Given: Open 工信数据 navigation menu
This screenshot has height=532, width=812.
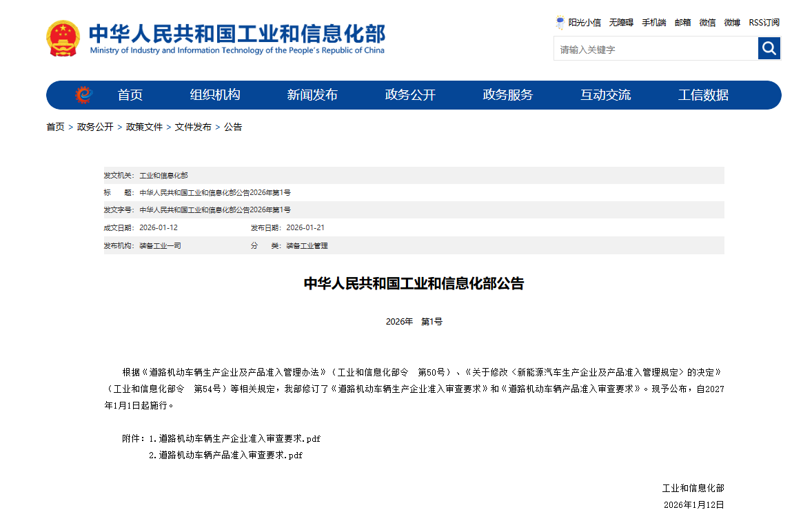Looking at the screenshot, I should coord(703,94).
